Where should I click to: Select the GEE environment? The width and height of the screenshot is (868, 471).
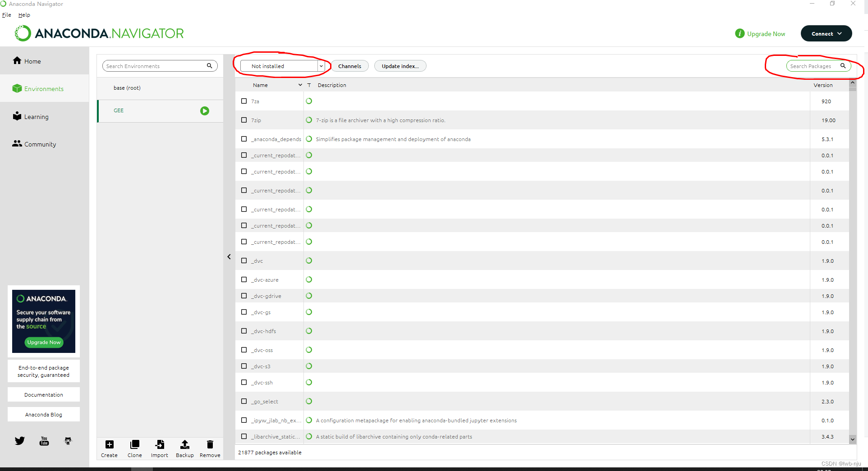tap(160, 111)
